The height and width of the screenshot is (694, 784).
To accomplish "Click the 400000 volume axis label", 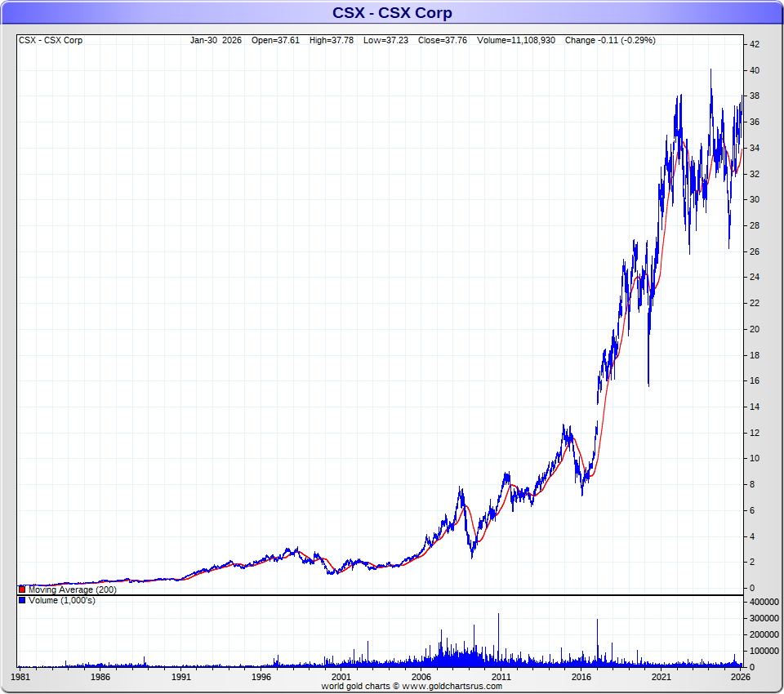I will (x=764, y=602).
